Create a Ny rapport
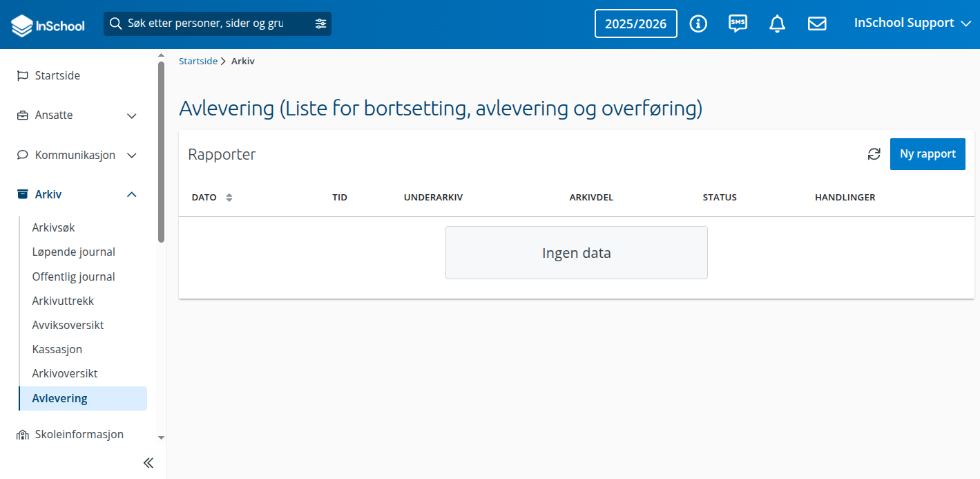Image resolution: width=980 pixels, height=479 pixels. tap(928, 154)
